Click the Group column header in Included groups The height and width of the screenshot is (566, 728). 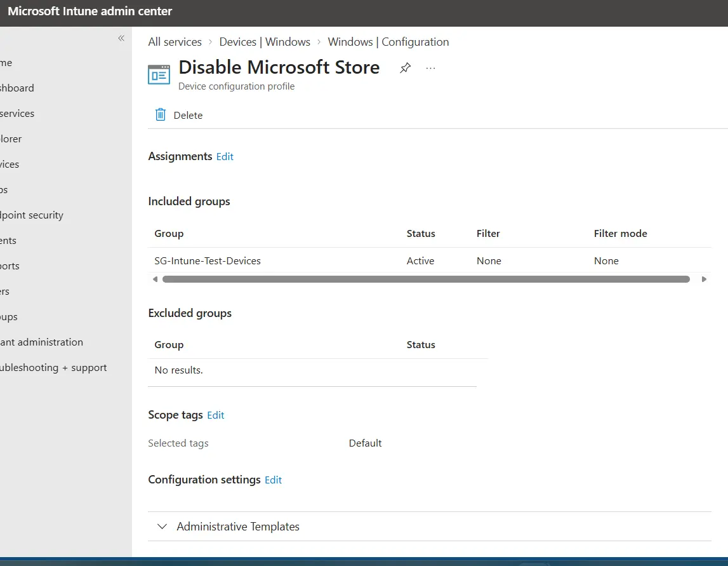point(169,233)
